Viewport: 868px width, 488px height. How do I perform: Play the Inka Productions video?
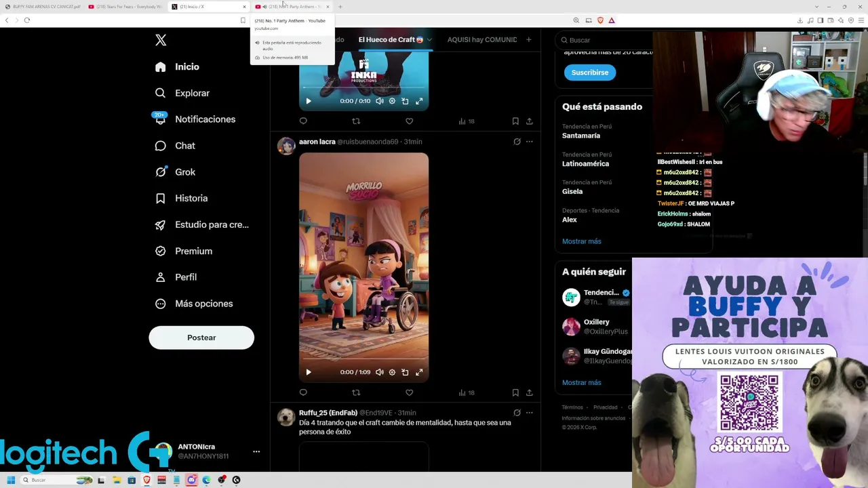tap(309, 101)
